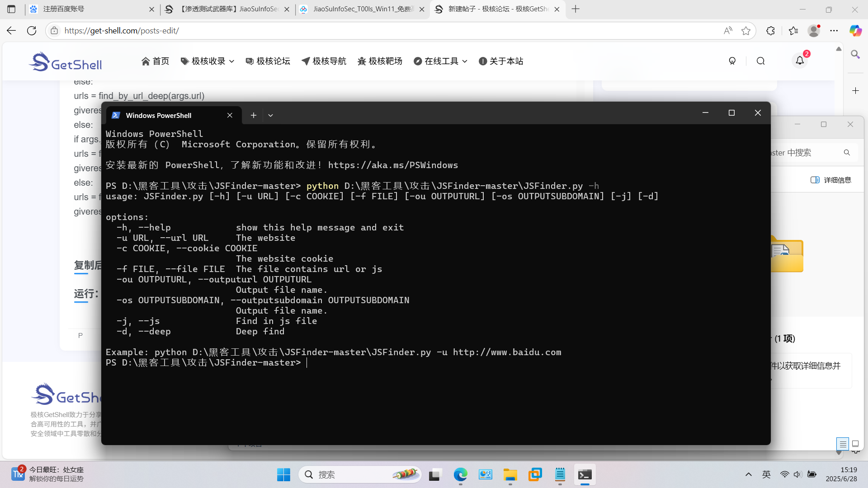Switch to the 【渗透测试武器库】JiaoSuInfoSec tab
868x488 pixels.
click(227, 9)
